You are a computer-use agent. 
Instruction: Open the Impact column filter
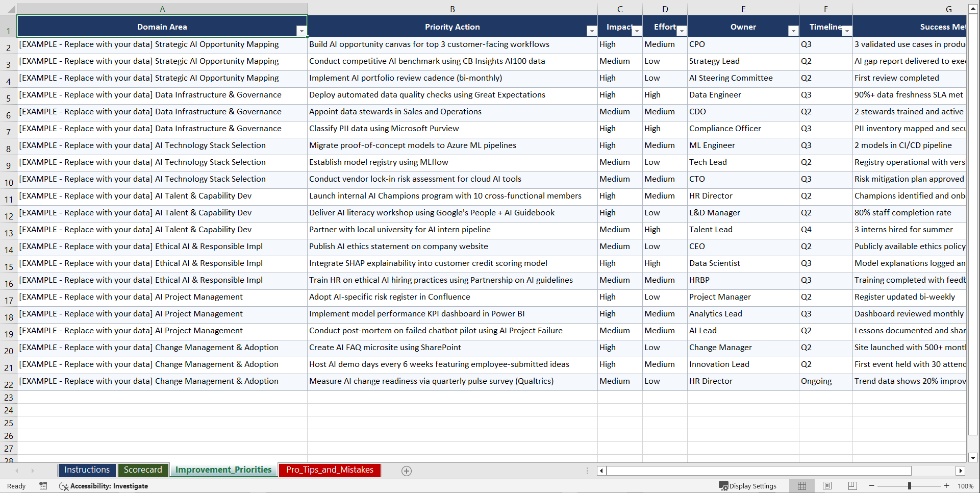pos(637,31)
